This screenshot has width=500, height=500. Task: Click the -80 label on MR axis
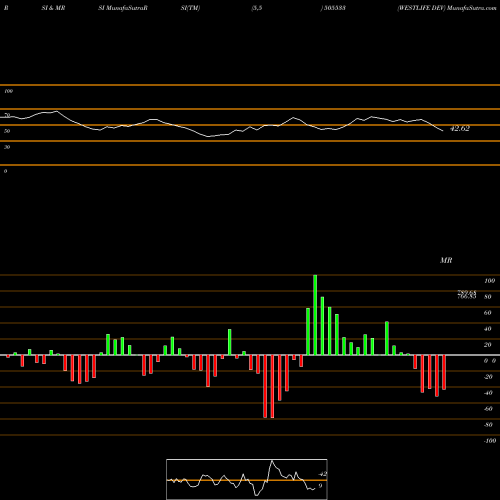[x=488, y=425]
